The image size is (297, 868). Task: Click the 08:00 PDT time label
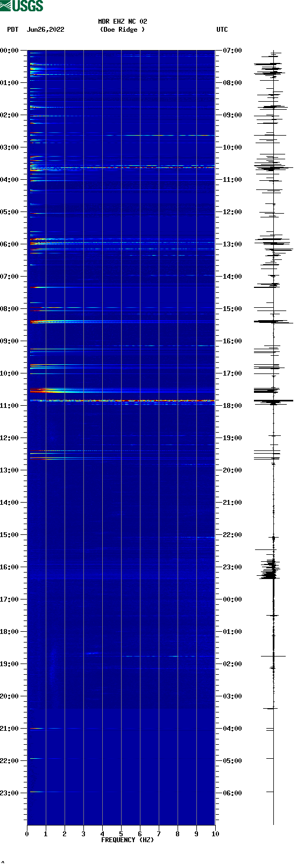[x=10, y=309]
